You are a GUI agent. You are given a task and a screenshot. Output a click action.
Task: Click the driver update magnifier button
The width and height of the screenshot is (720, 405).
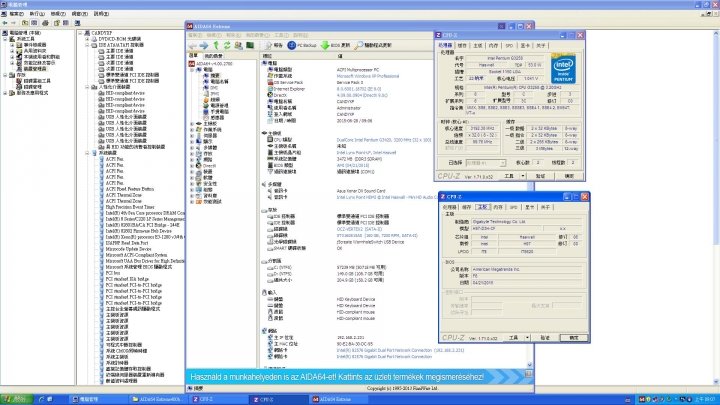[x=373, y=45]
